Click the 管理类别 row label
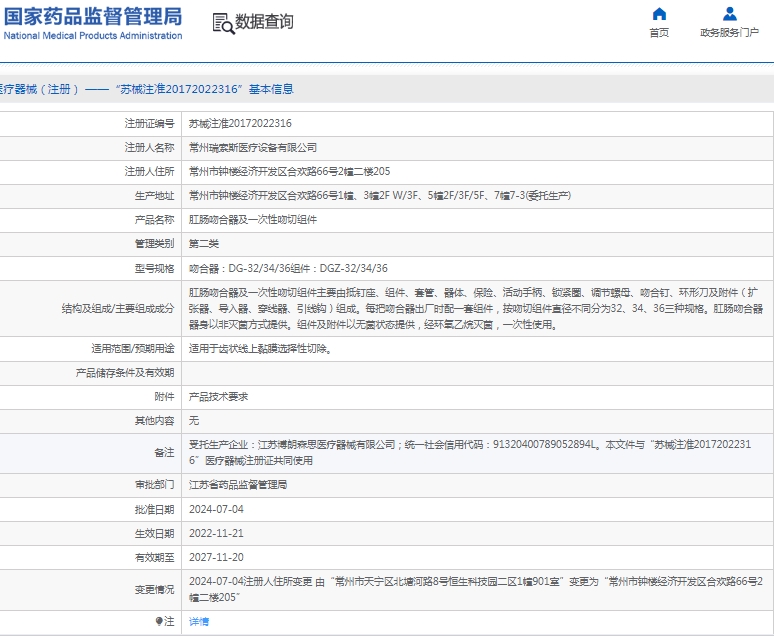Viewport: 774px width, 637px height. point(155,243)
